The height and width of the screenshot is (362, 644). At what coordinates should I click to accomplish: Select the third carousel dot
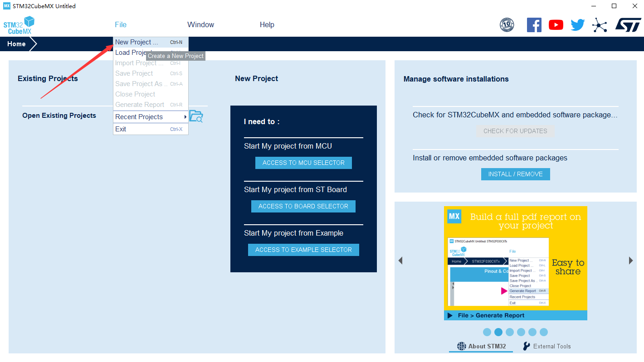(510, 332)
